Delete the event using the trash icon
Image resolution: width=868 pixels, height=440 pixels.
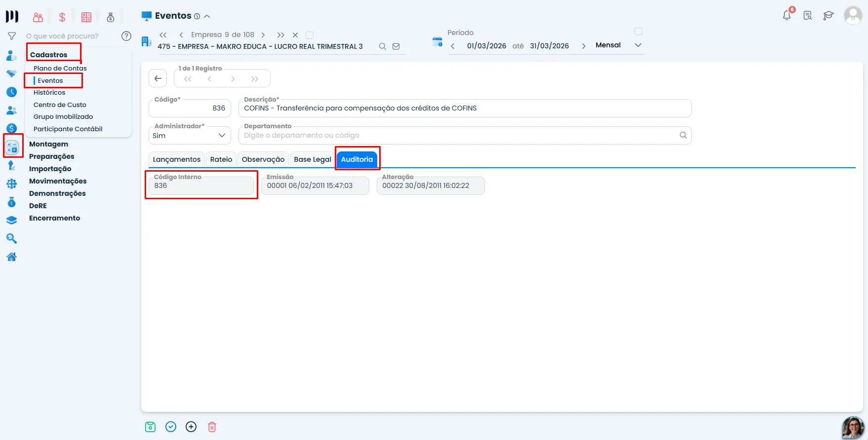pos(212,427)
